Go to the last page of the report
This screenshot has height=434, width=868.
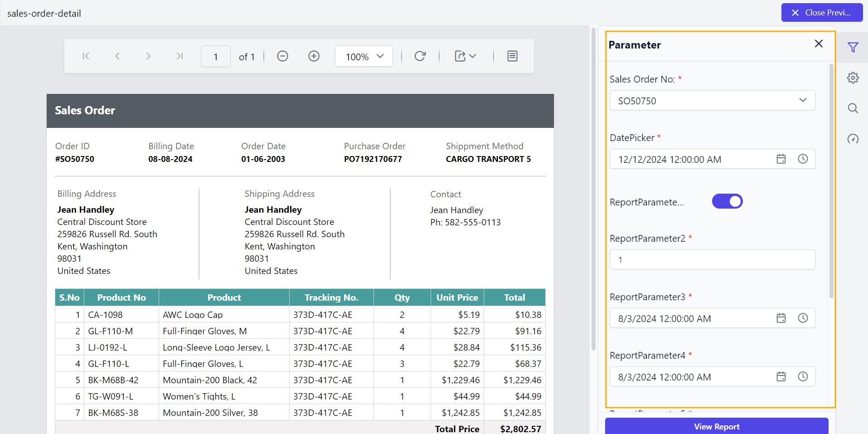point(179,56)
